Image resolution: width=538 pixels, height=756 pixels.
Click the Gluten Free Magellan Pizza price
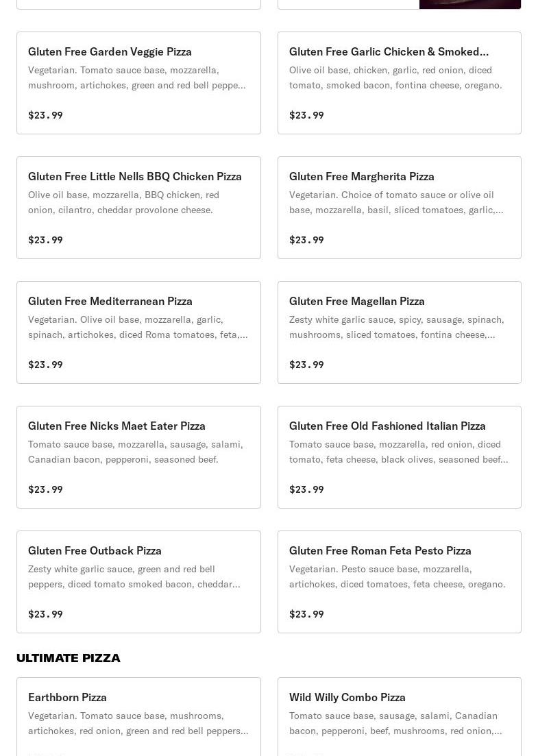[x=306, y=365]
